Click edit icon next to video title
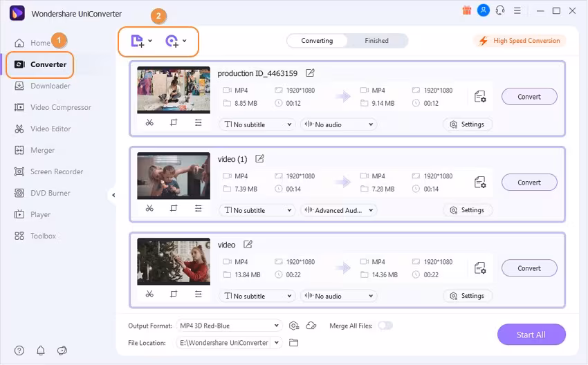 coord(248,244)
